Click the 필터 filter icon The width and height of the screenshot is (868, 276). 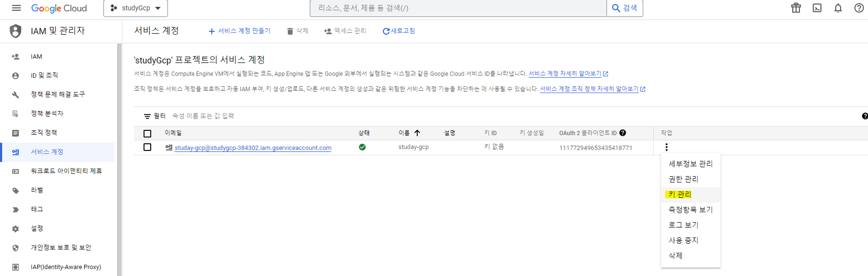click(147, 116)
